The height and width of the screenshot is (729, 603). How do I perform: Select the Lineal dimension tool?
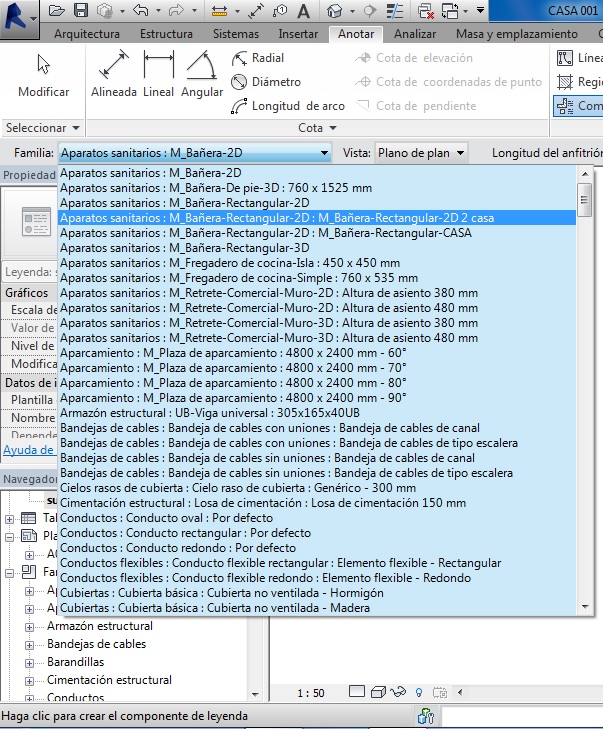coord(159,74)
